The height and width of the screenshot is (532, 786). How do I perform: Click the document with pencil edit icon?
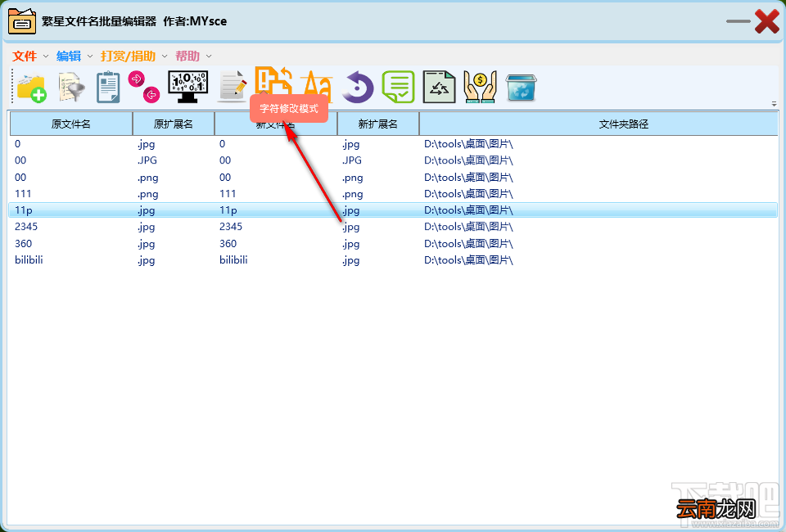click(232, 87)
